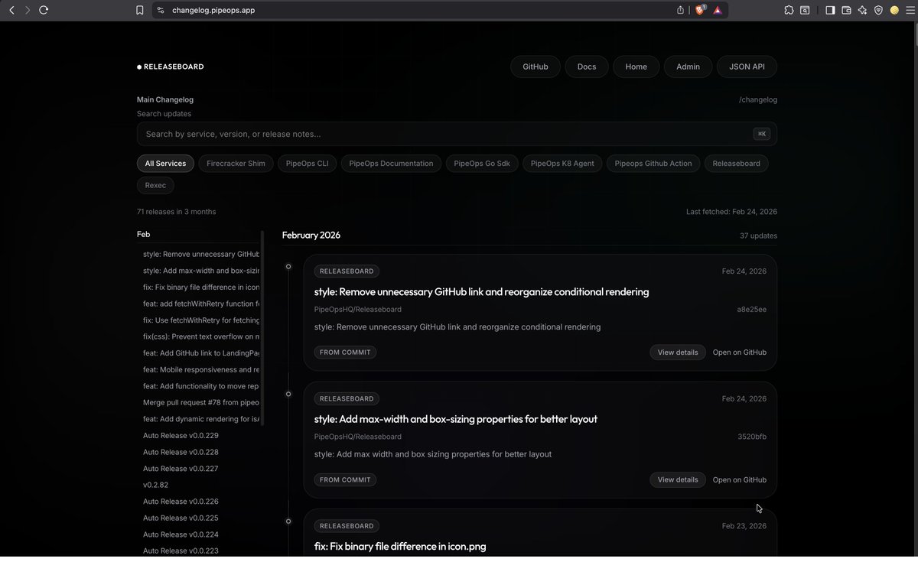Image resolution: width=918 pixels, height=588 pixels.
Task: Select sidebar entry 'v0.2.82'
Action: pos(155,485)
